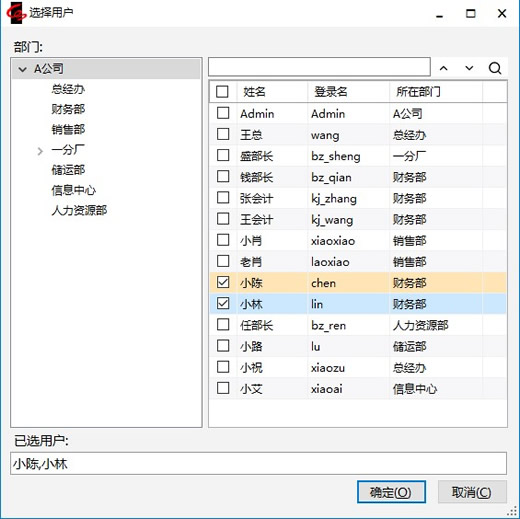Click the search magnifier icon

pyautogui.click(x=495, y=68)
